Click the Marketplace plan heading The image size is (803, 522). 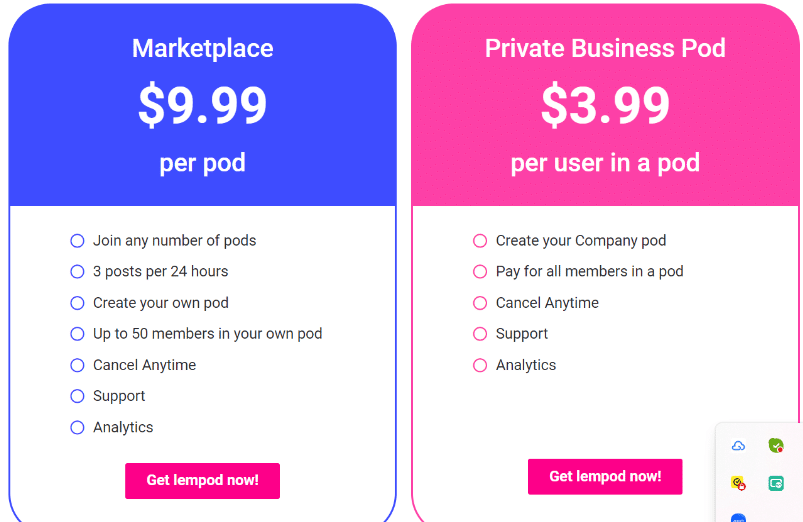[202, 49]
